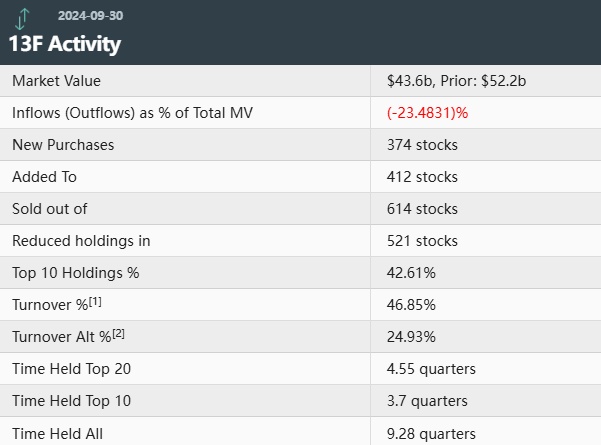Select the Market Value row label

[56, 81]
